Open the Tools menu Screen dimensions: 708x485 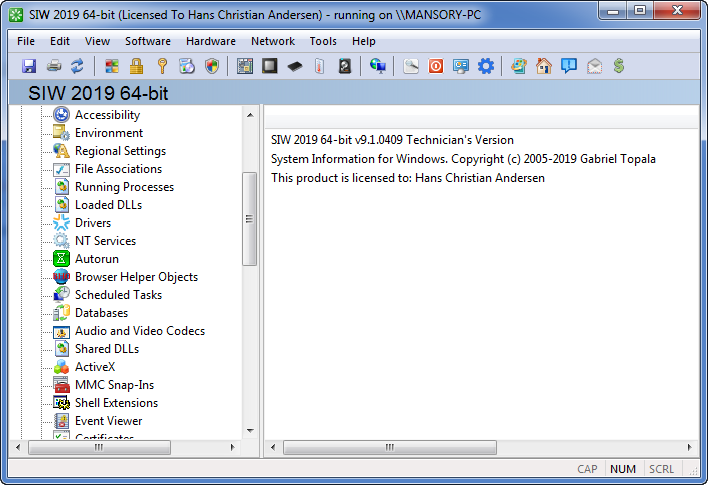coord(323,41)
